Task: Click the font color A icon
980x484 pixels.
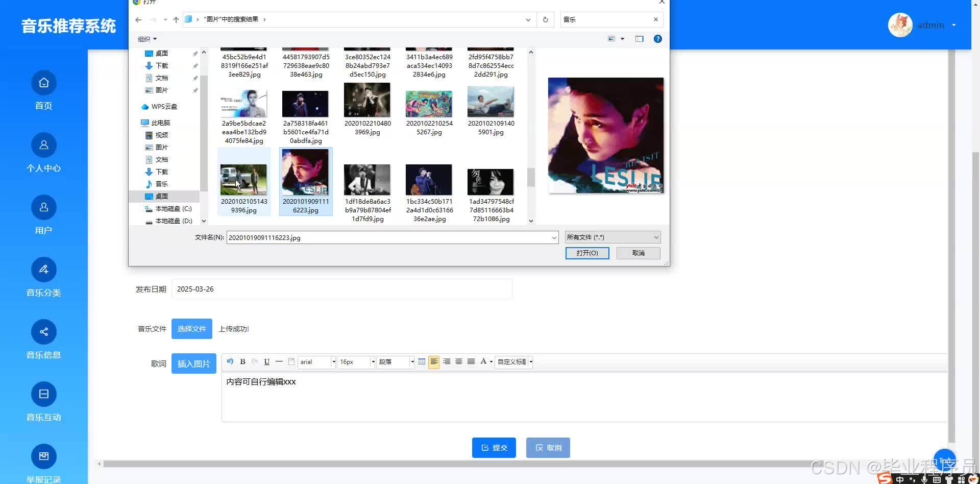Action: 483,361
